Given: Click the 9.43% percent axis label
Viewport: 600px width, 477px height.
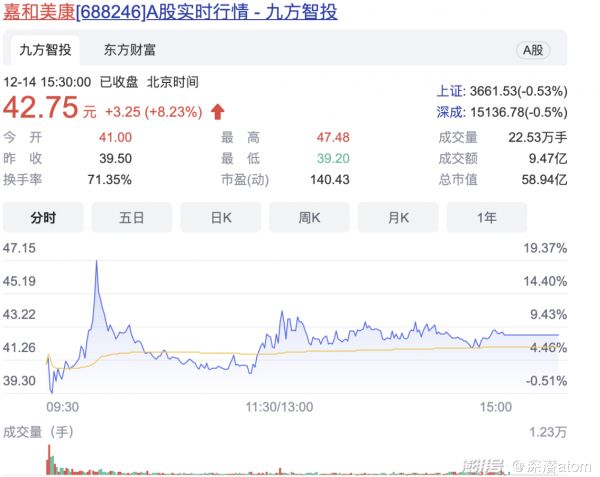Looking at the screenshot, I should pos(548,314).
